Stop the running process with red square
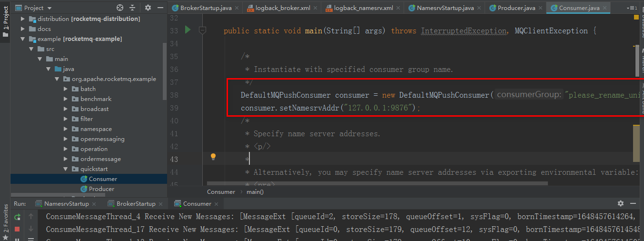The height and width of the screenshot is (241, 644). (17, 229)
